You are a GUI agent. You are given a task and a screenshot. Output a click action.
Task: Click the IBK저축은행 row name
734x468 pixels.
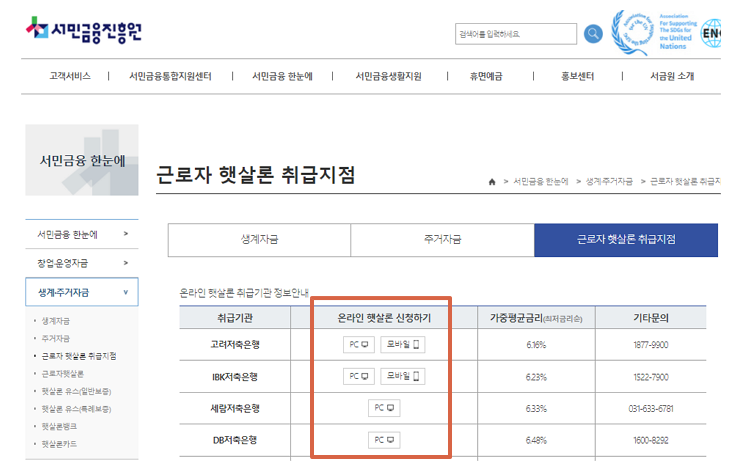coord(235,377)
